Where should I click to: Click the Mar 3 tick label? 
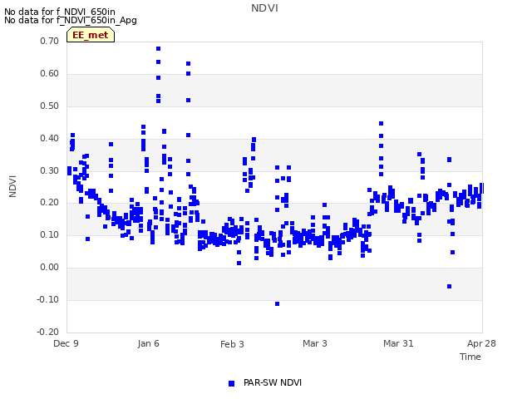315,343
